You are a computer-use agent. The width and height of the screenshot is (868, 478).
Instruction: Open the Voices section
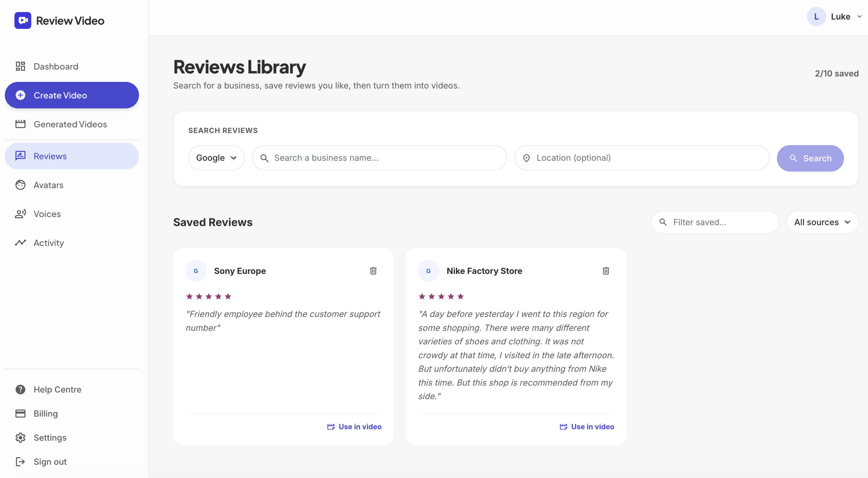coord(72,214)
